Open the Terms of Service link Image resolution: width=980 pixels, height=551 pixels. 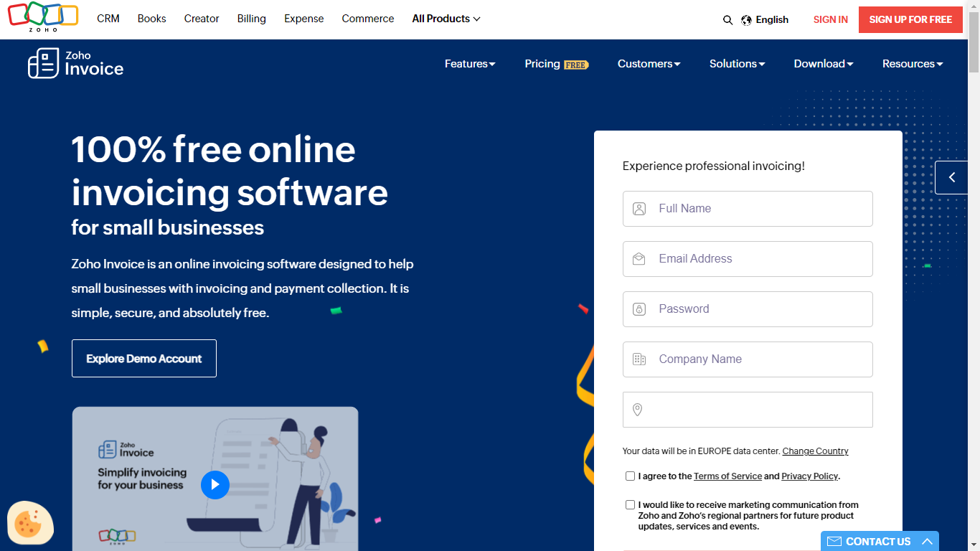[x=727, y=476]
